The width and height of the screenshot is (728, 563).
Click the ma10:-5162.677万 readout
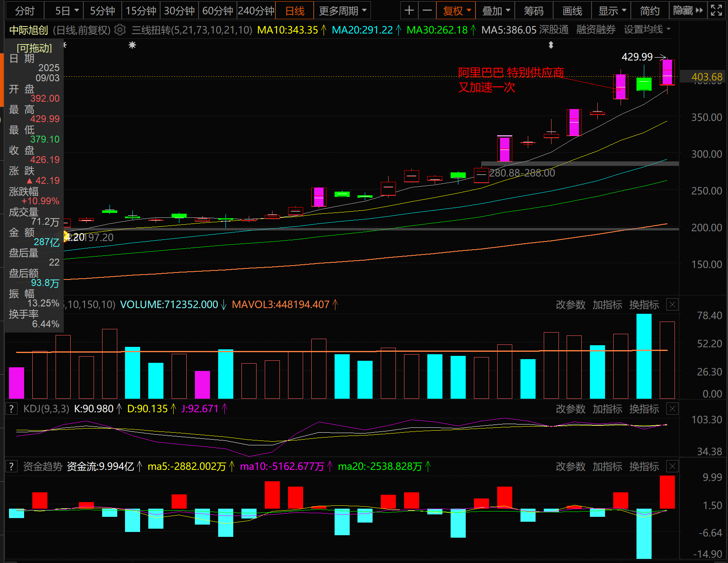point(282,466)
